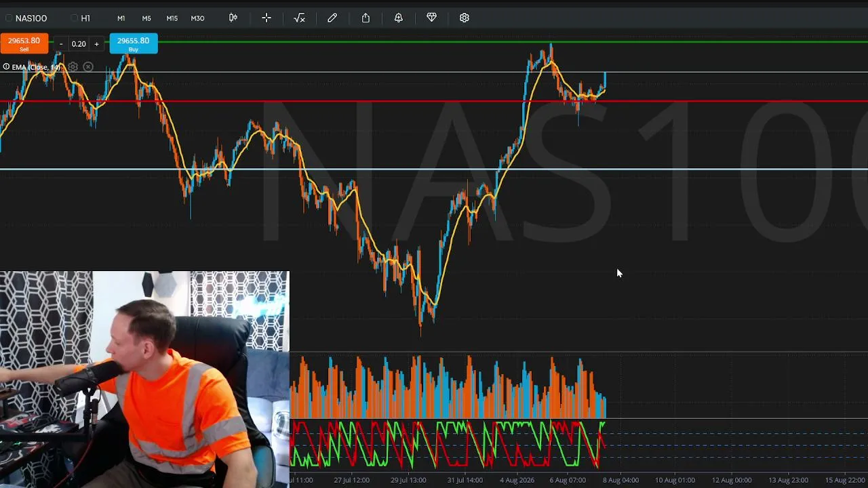Click the Buy button at 29655.80
Viewport: 868px width, 488px height.
(134, 44)
